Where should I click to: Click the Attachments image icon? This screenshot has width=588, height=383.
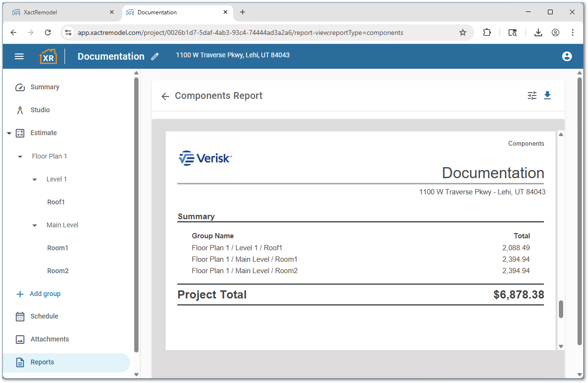click(x=20, y=339)
